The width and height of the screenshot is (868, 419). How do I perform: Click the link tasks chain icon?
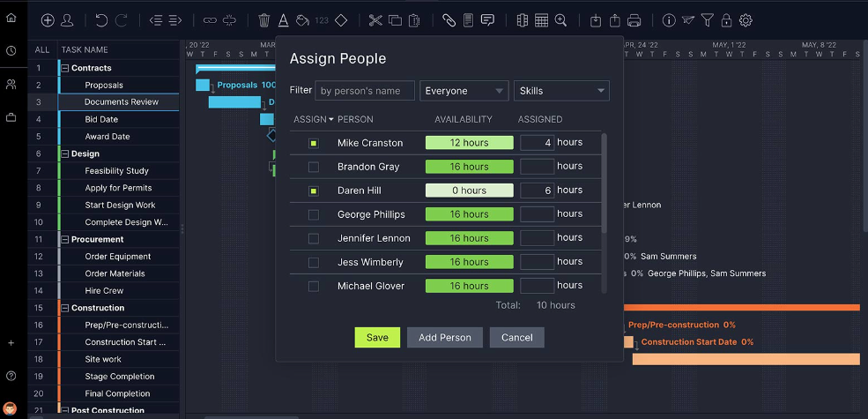tap(210, 20)
